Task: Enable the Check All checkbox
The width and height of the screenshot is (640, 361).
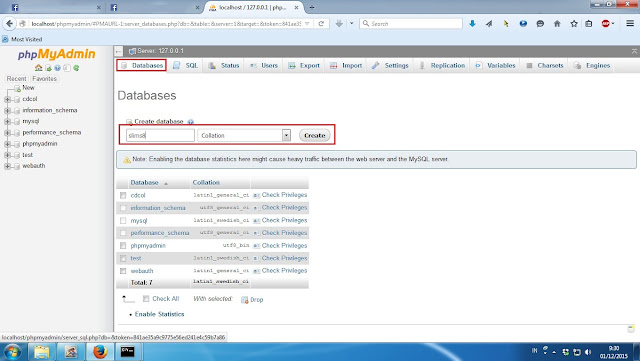Action: pos(146,299)
